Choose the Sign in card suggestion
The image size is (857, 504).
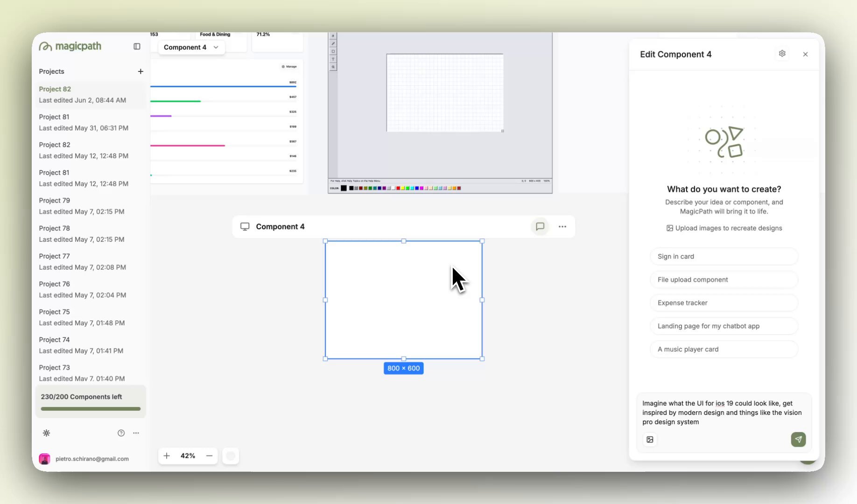pyautogui.click(x=724, y=256)
